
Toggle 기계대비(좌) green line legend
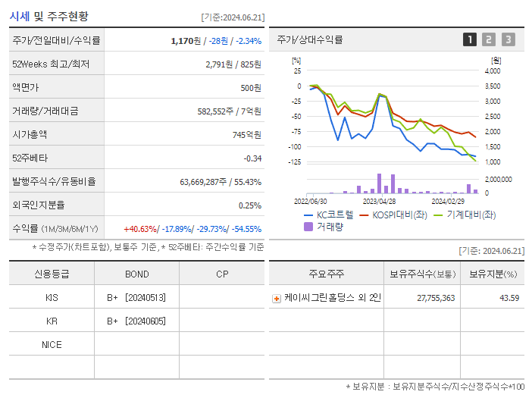click(x=465, y=215)
